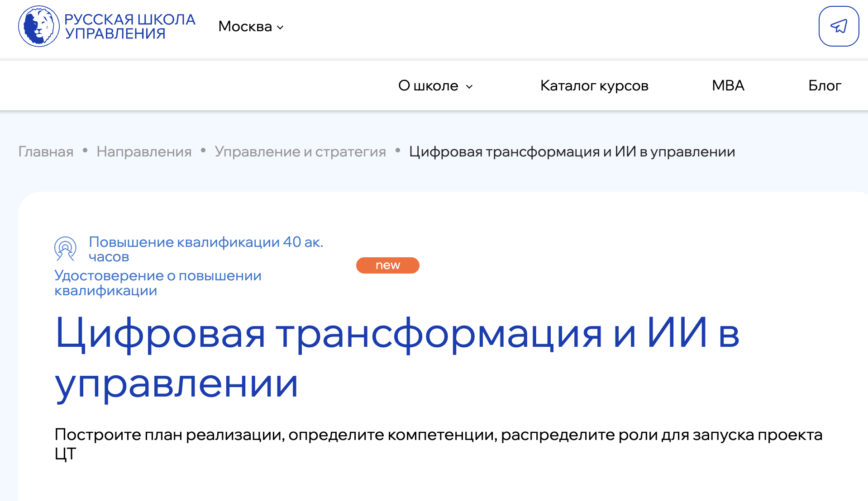The width and height of the screenshot is (868, 501).
Task: Expand the 'О школе' menu
Action: [428, 85]
